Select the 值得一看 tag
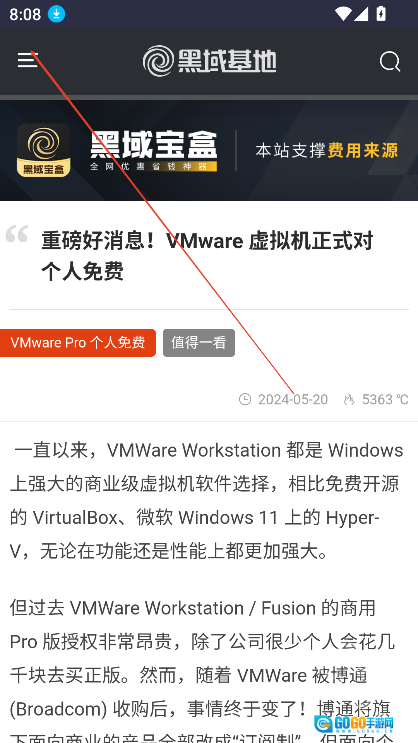Image resolution: width=418 pixels, height=743 pixels. click(199, 343)
